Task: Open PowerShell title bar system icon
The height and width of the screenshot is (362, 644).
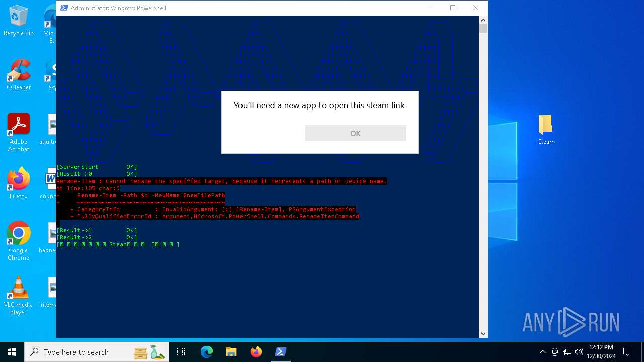Action: pos(63,8)
